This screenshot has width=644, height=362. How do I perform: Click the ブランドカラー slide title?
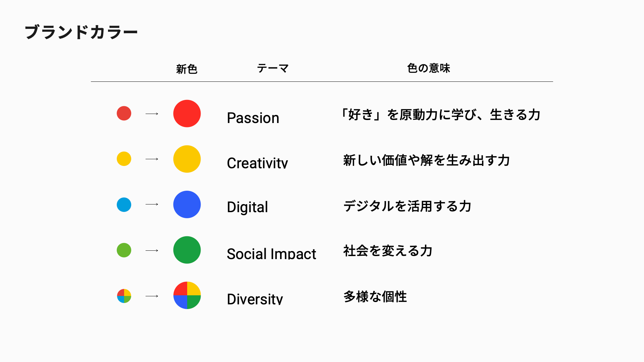click(81, 33)
